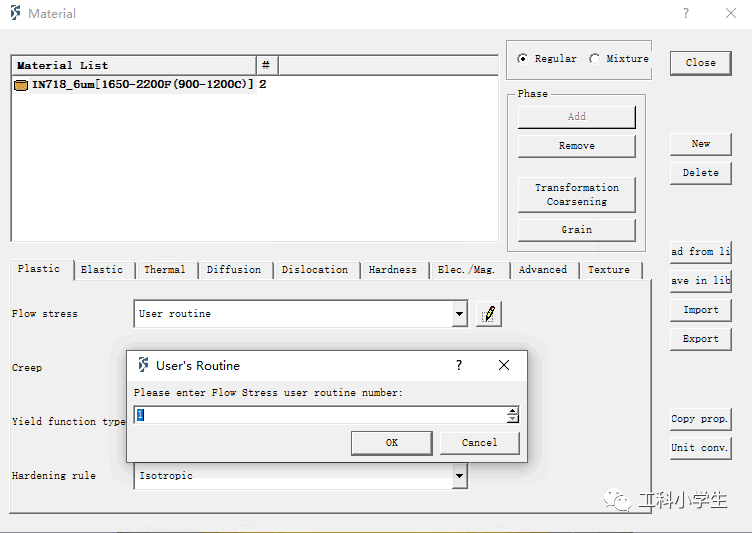This screenshot has height=533, width=752.
Task: Close the User's Routine dialog
Action: (x=504, y=365)
